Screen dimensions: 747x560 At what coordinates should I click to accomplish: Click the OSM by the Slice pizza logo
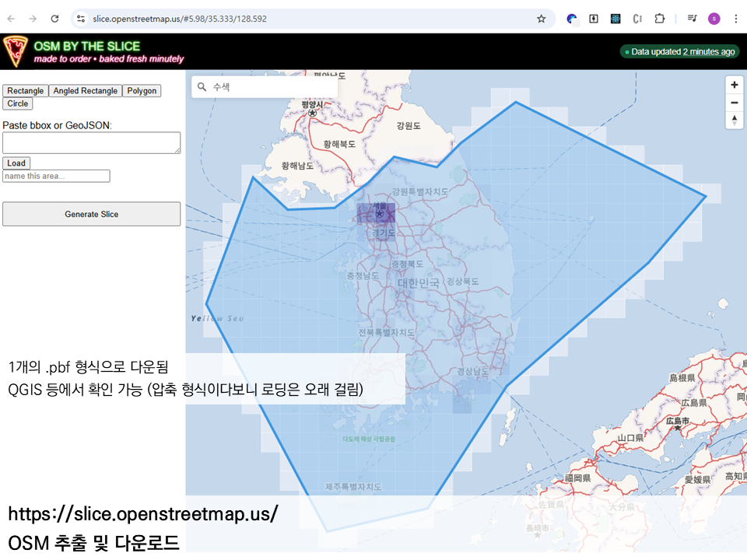(16, 51)
